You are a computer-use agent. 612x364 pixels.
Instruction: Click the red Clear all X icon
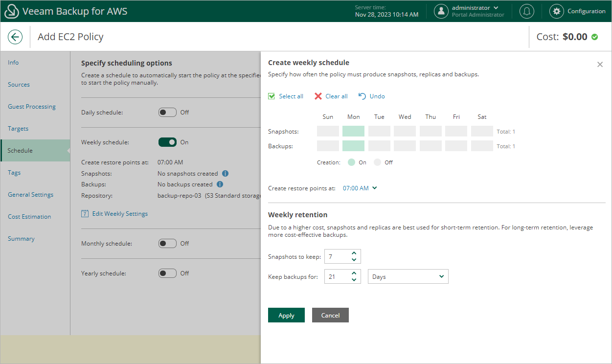pos(318,96)
